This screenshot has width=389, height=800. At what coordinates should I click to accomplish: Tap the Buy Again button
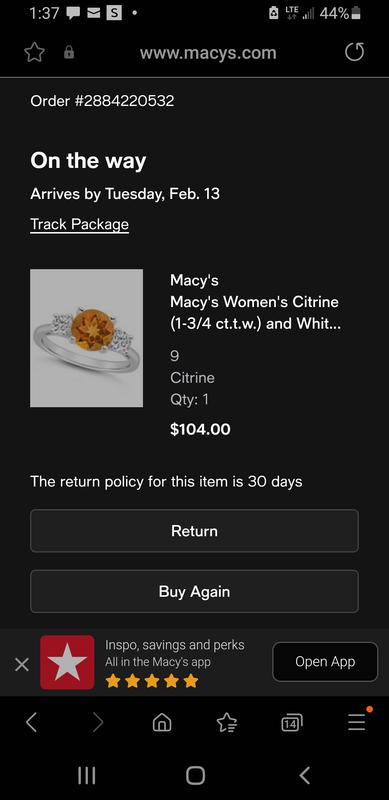(194, 591)
